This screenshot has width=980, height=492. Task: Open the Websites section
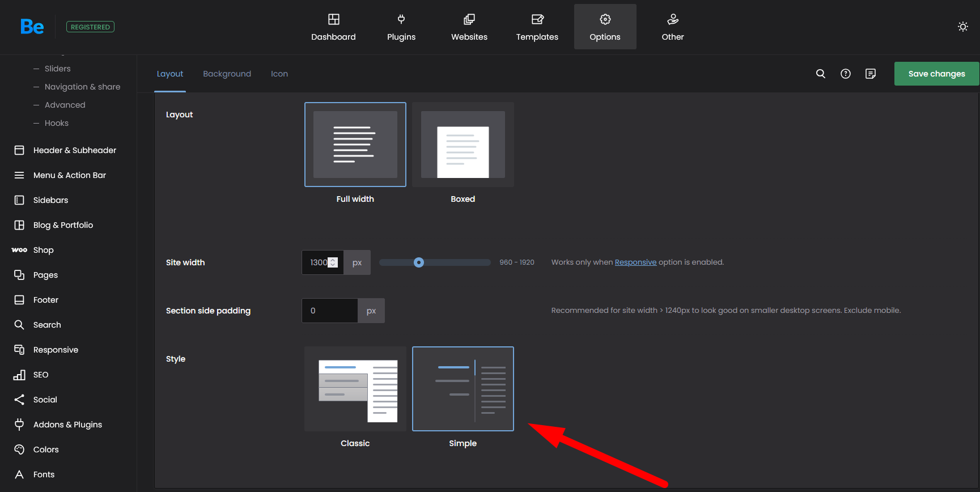pos(469,27)
